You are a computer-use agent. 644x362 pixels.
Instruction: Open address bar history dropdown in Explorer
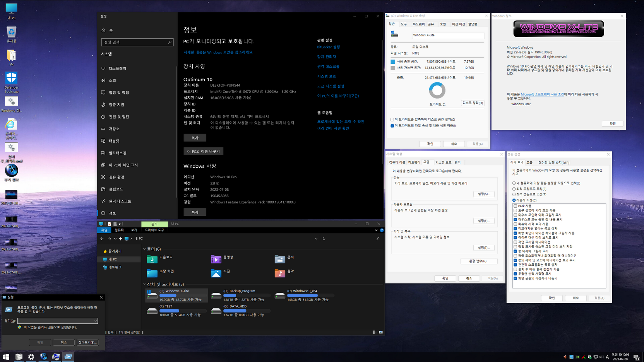316,239
